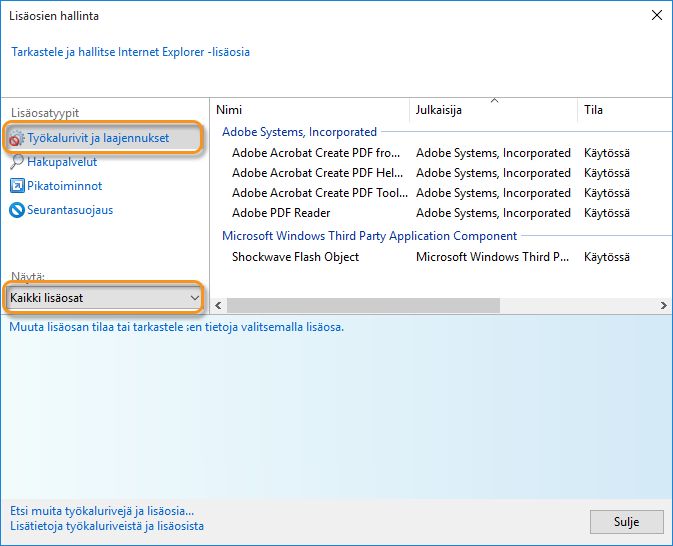
Task: Select the Adobe Acrobat Create PDF Toolbar row
Action: click(316, 193)
